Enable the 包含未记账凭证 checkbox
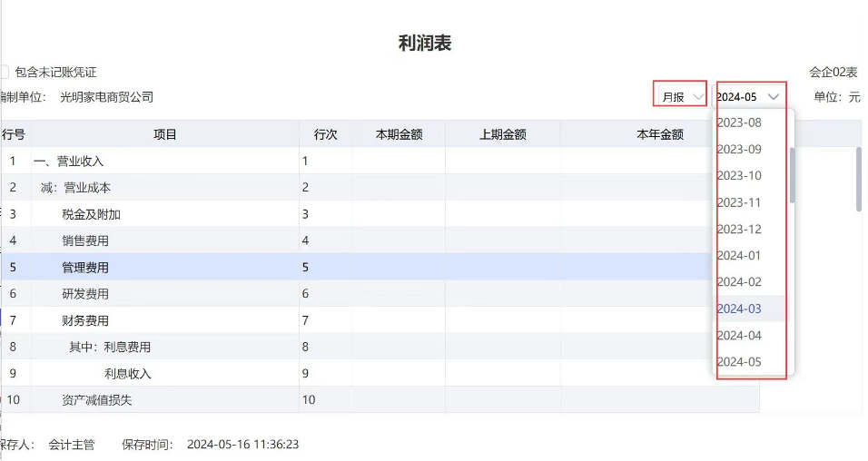Image resolution: width=868 pixels, height=461 pixels. click(x=4, y=72)
